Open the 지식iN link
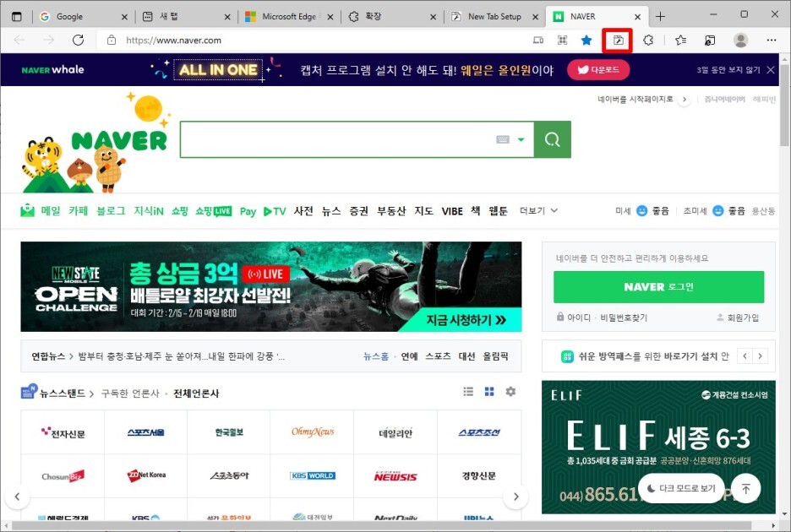Viewport: 791px width, 532px height. [149, 211]
